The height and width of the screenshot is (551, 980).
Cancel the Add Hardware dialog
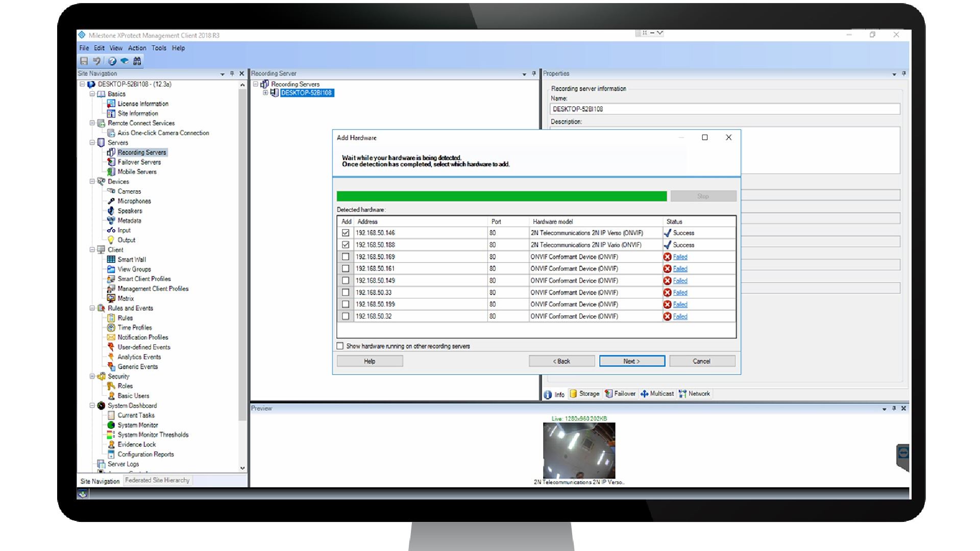click(702, 361)
